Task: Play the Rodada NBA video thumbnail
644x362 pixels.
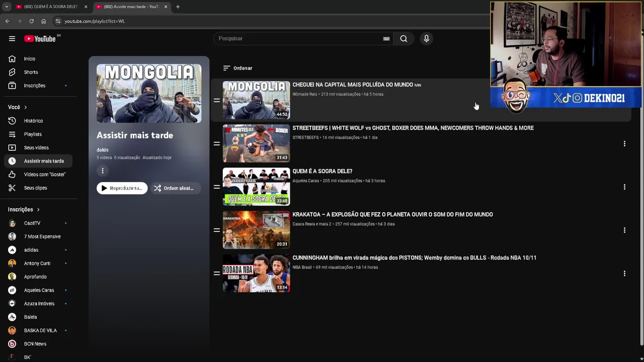Action: (256, 273)
